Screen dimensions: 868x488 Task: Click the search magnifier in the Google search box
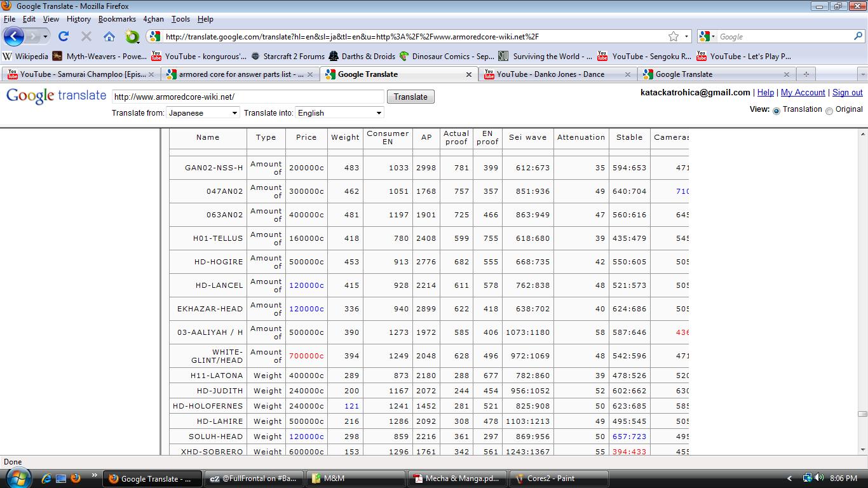pyautogui.click(x=858, y=36)
